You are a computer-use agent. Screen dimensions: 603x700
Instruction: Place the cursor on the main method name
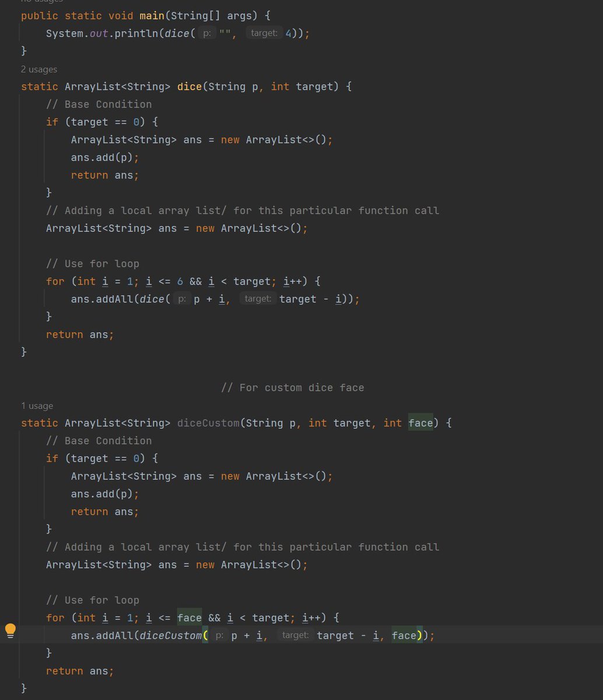pos(152,16)
